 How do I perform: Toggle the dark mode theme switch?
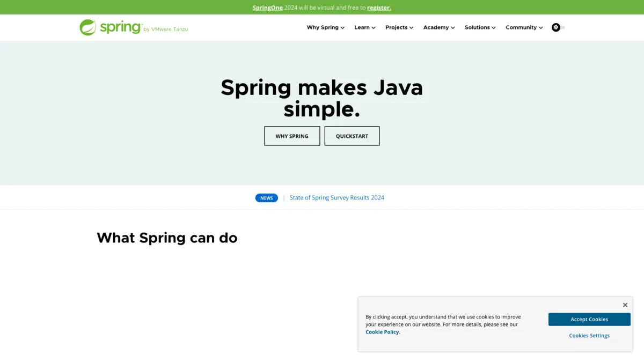[558, 27]
